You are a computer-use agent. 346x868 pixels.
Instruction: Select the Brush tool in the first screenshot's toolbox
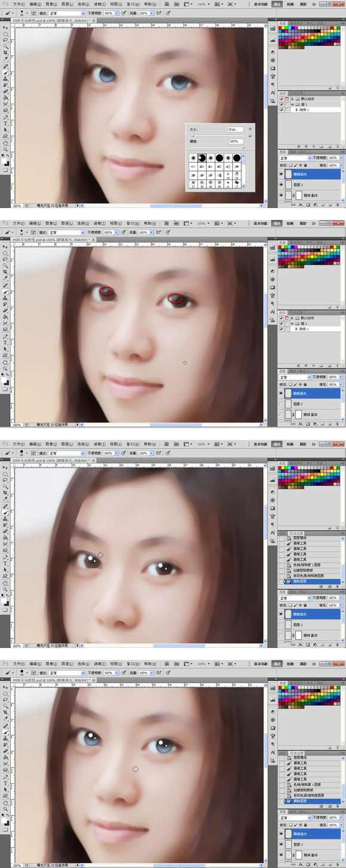pyautogui.click(x=5, y=72)
